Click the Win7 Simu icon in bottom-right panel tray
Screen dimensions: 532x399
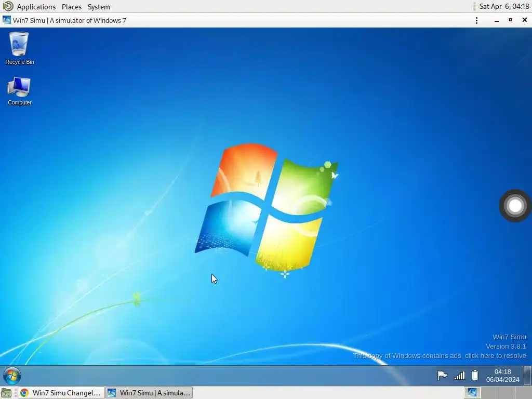point(472,393)
